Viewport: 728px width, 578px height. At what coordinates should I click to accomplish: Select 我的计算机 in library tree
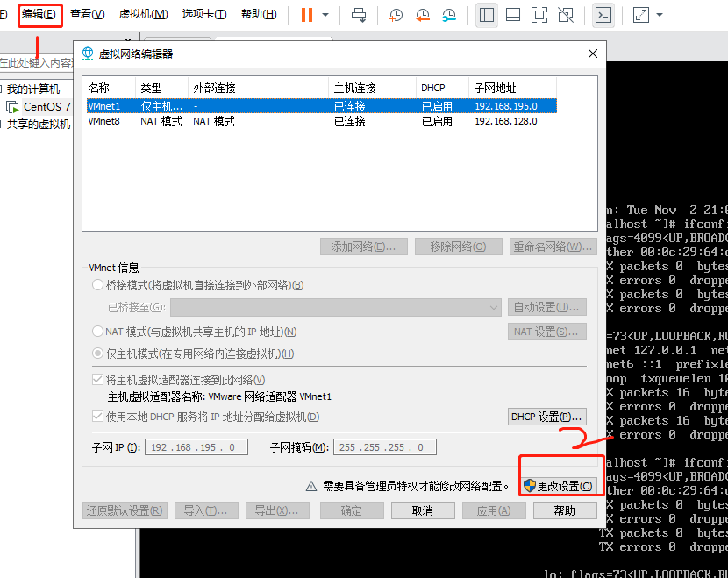point(32,89)
